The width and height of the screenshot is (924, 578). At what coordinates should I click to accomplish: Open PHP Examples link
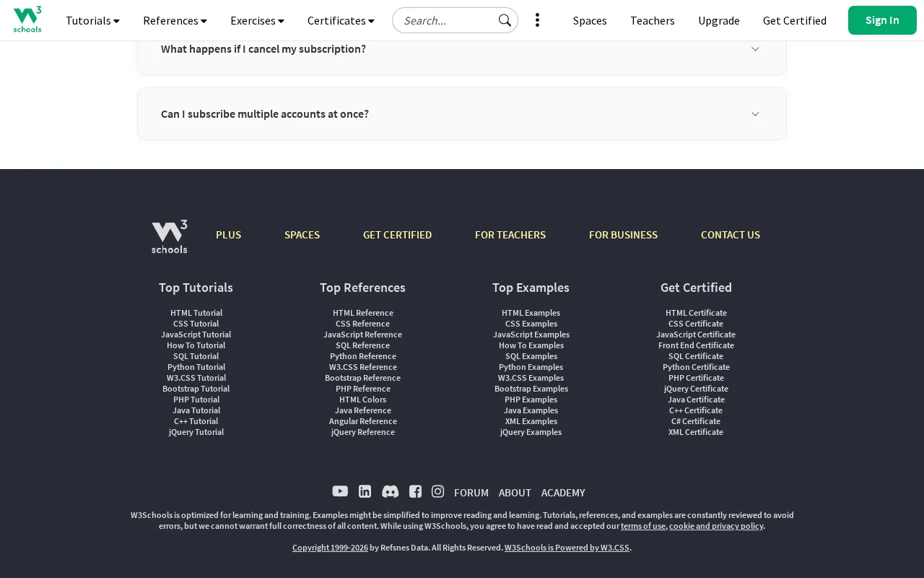click(531, 400)
